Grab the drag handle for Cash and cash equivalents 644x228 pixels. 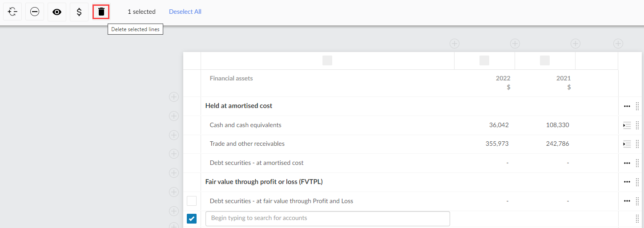point(637,125)
